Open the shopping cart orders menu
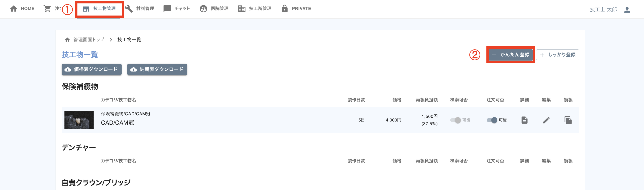 point(47,8)
